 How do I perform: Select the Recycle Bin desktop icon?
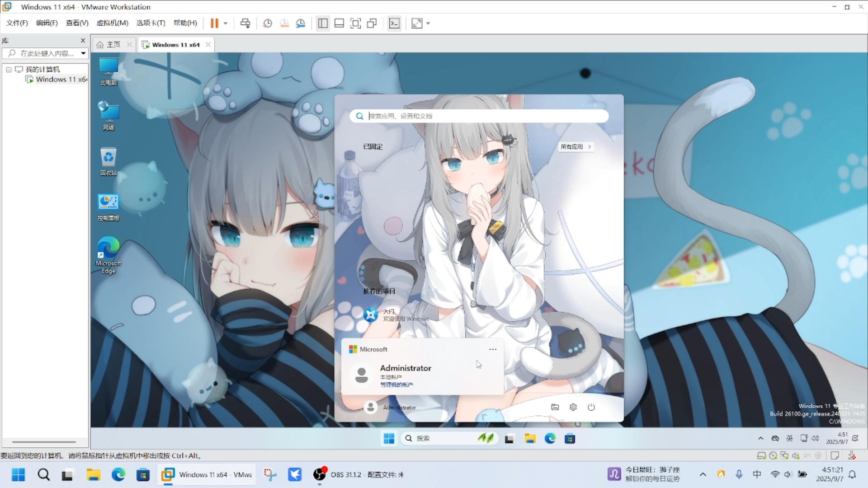(108, 161)
